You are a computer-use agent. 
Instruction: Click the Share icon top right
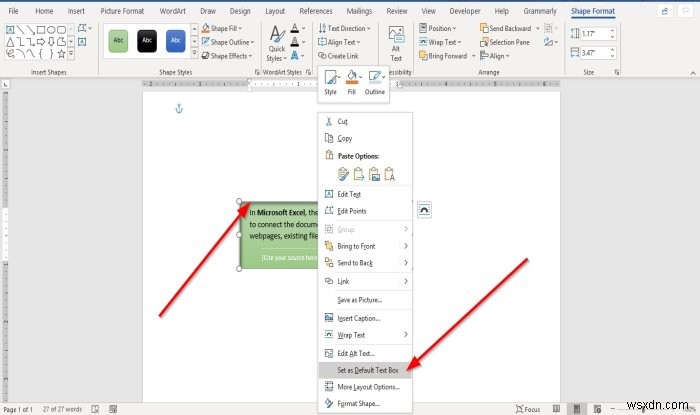pos(665,11)
